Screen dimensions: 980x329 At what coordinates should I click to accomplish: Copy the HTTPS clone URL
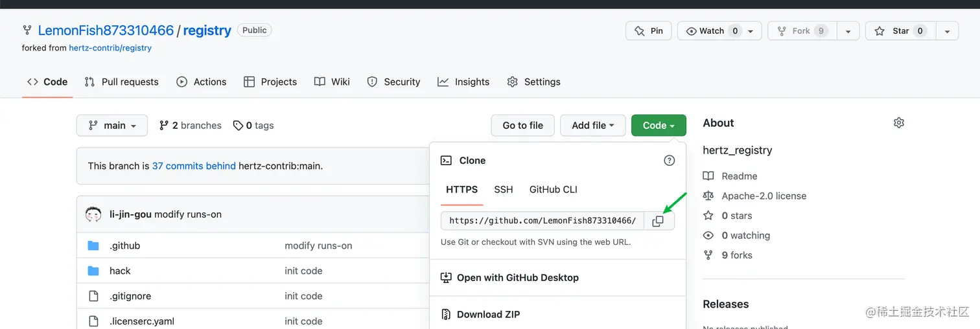pyautogui.click(x=659, y=221)
